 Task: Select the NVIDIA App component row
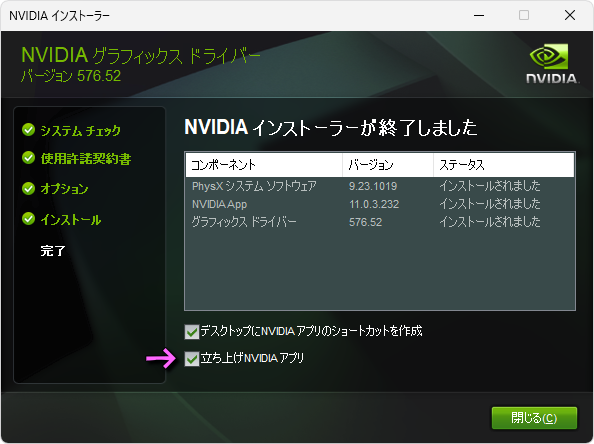[x=380, y=204]
